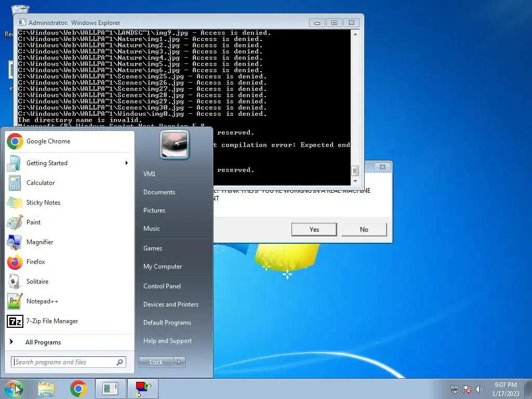This screenshot has width=532, height=399.
Task: Open Music library
Action: tap(151, 229)
